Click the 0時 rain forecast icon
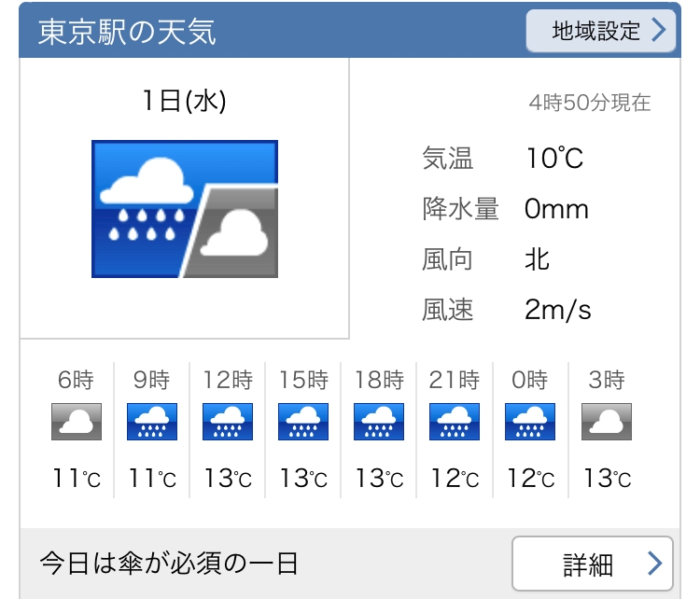 (530, 422)
